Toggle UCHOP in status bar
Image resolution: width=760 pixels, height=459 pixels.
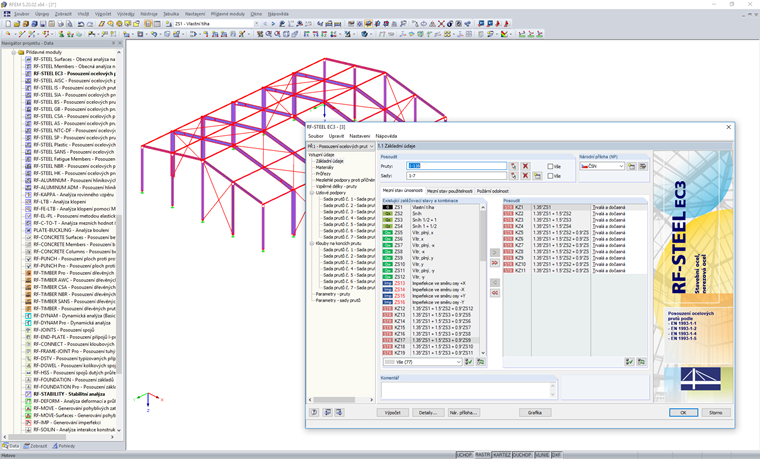pos(464,455)
